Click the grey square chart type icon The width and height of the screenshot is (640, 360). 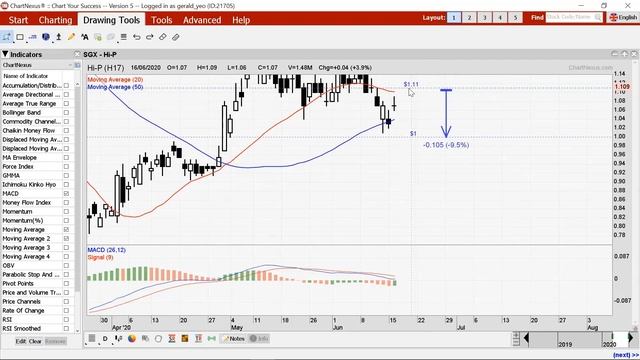tap(92, 338)
